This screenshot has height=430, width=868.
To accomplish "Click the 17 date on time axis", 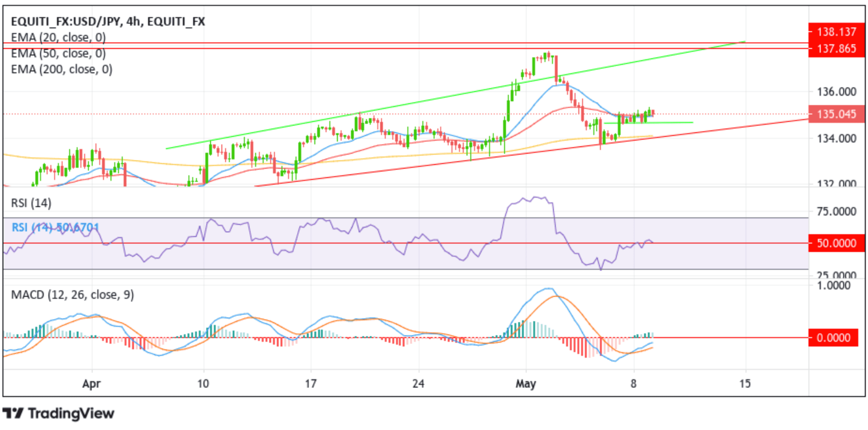I will tap(310, 383).
